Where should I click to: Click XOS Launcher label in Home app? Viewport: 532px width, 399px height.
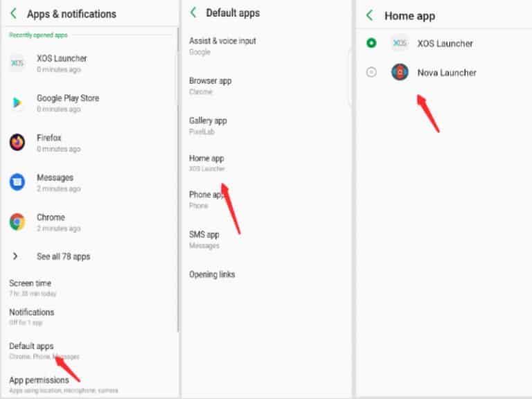coord(445,44)
